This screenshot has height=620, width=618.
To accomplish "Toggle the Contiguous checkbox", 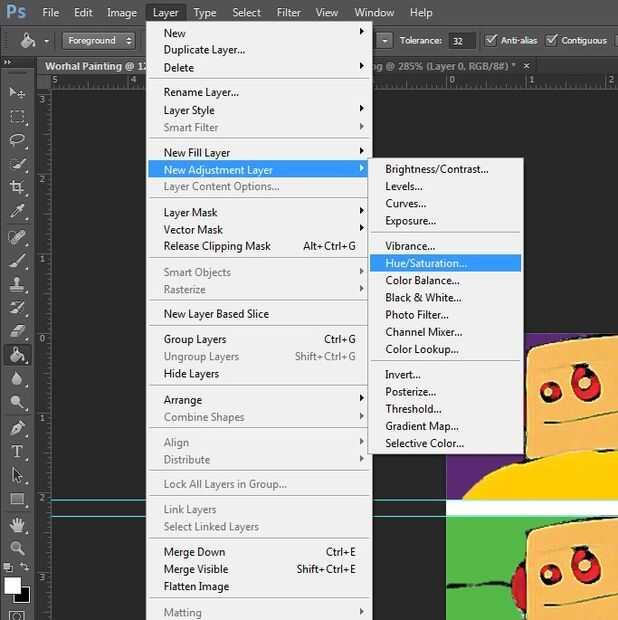I will point(551,40).
